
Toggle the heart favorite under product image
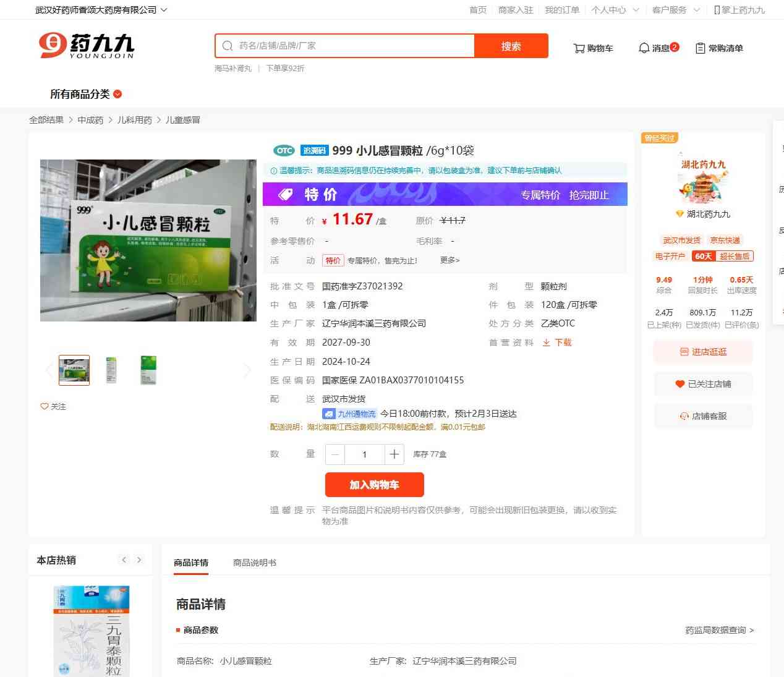(45, 407)
